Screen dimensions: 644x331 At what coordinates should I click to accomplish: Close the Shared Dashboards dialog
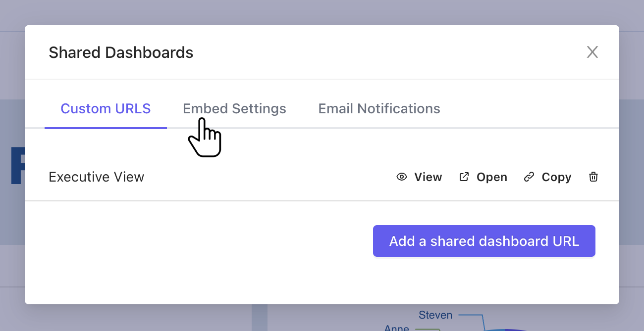[x=592, y=52]
